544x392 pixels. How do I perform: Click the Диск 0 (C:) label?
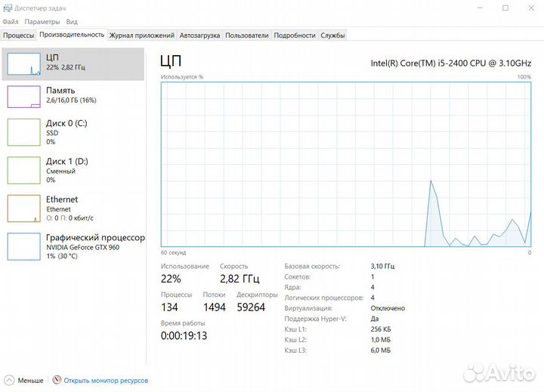[66, 123]
